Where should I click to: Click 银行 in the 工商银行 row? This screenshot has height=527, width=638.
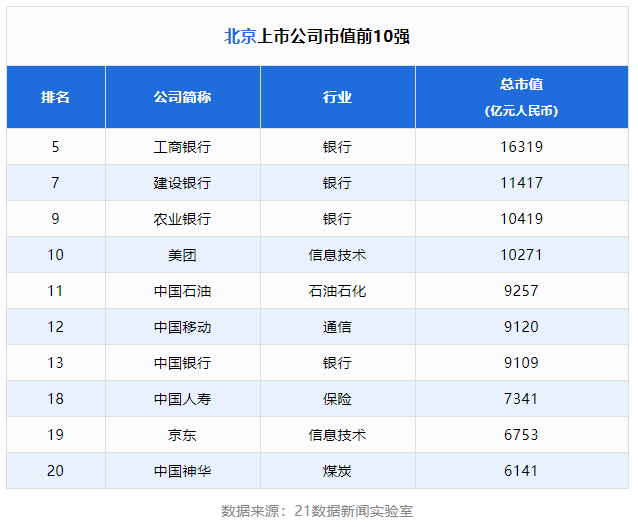pyautogui.click(x=337, y=147)
